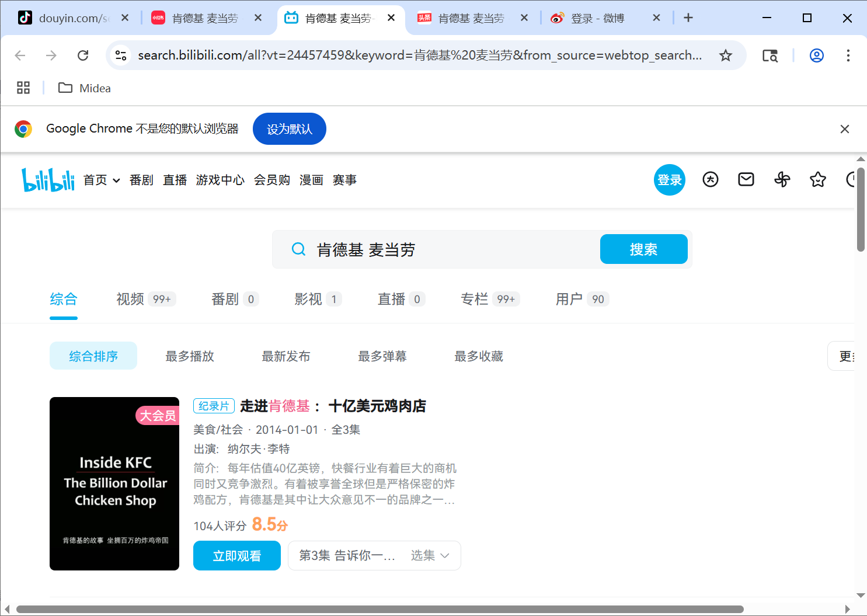Open the 大会员 membership icon in header
The height and width of the screenshot is (616, 867).
pyautogui.click(x=710, y=179)
